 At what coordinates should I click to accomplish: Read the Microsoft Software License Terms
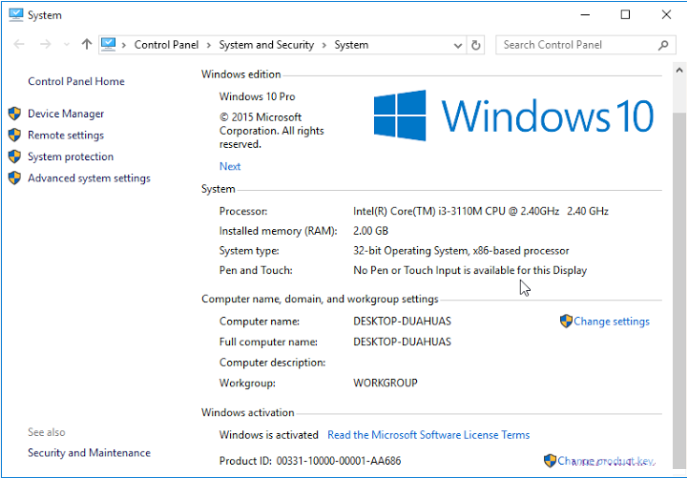pos(428,435)
